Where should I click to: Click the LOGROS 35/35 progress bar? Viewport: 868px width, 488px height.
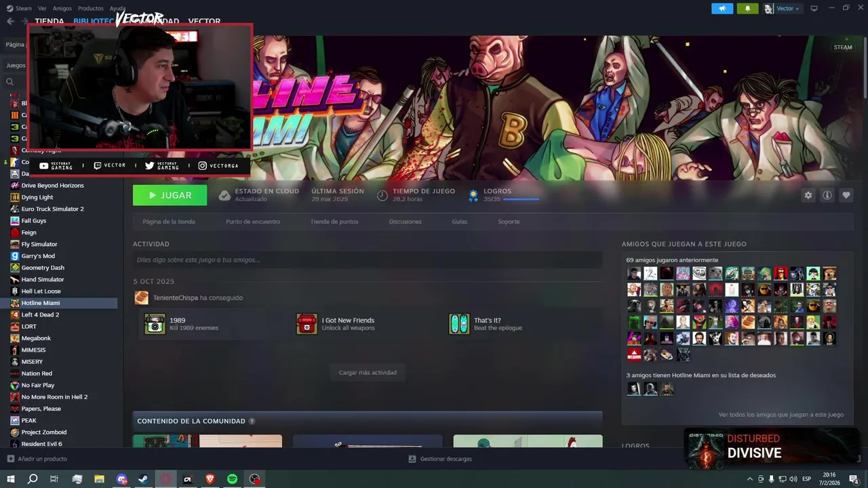click(521, 199)
